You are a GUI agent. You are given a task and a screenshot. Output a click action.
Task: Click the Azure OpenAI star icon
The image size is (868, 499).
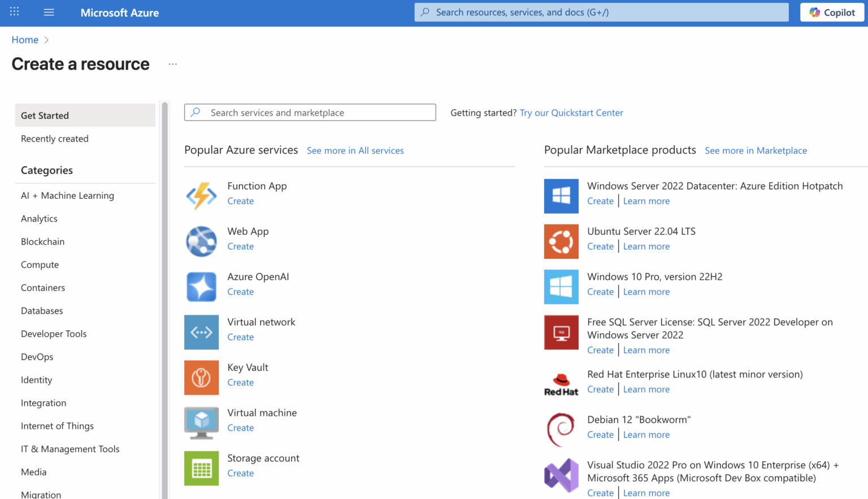point(201,287)
